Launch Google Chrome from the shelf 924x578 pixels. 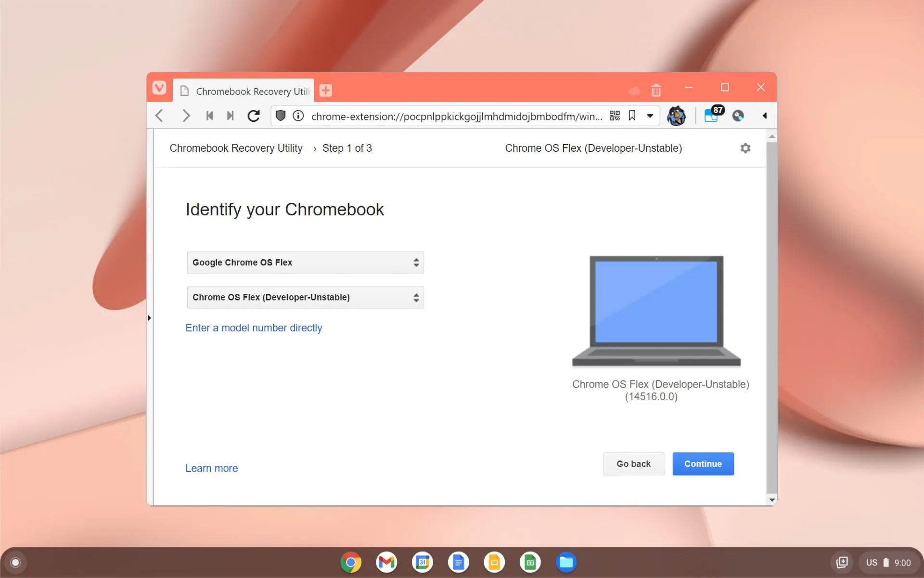point(351,562)
